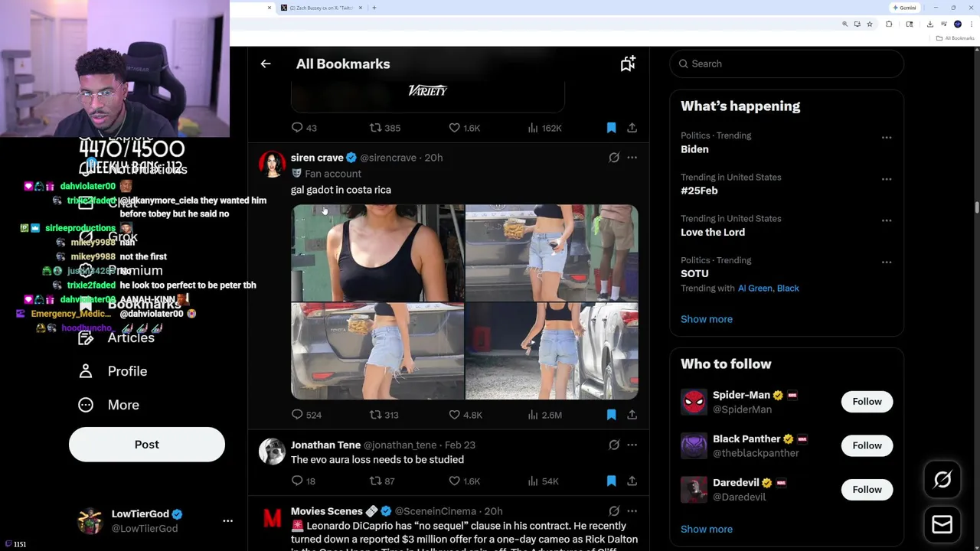Show more under Who to follow
Viewport: 980px width, 551px height.
click(x=707, y=529)
